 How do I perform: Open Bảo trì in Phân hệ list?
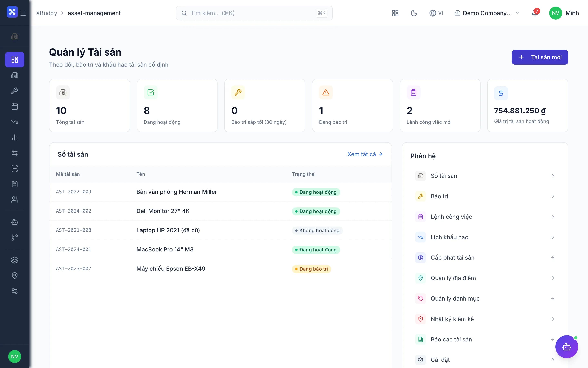click(x=485, y=196)
